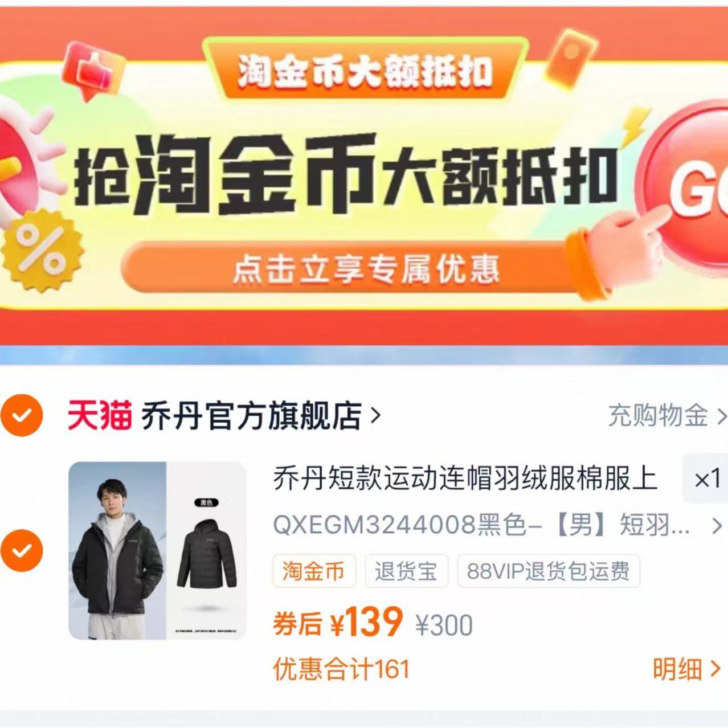Tap the 退货宝 tag

click(x=406, y=571)
